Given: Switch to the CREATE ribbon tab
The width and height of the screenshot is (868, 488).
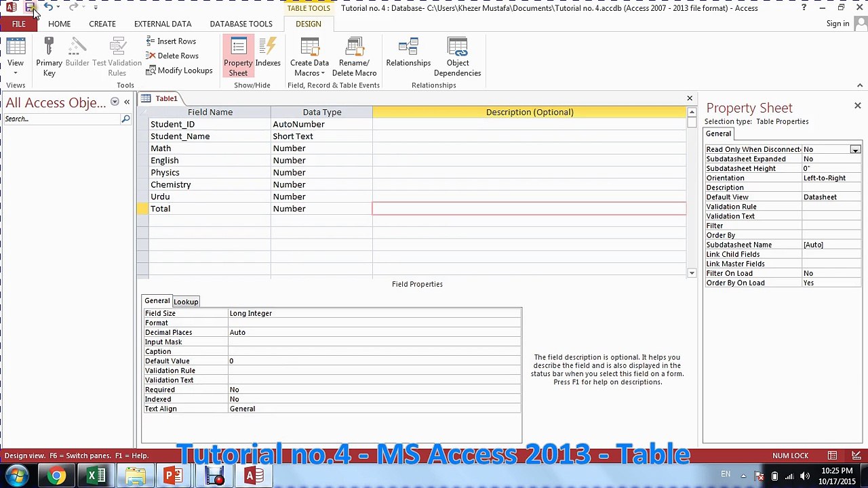Looking at the screenshot, I should click(102, 24).
